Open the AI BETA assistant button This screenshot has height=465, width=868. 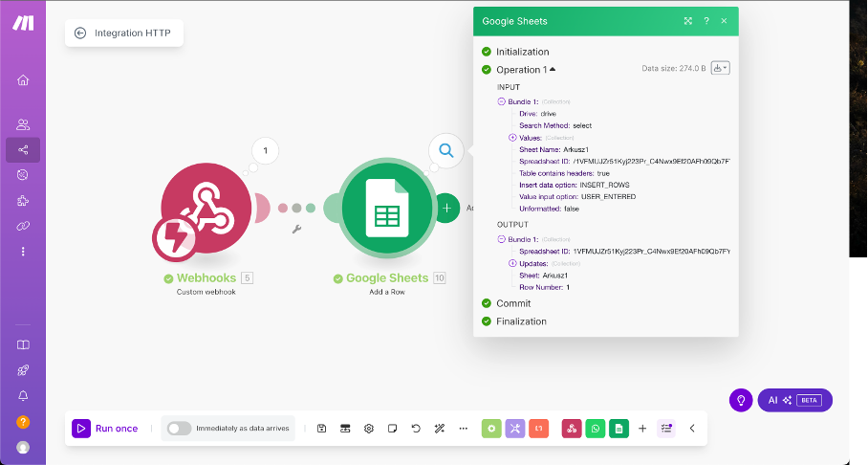tap(795, 400)
